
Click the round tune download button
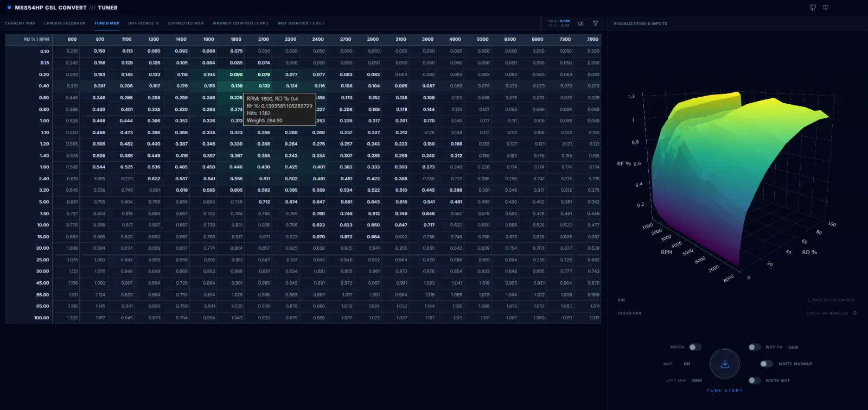(725, 364)
